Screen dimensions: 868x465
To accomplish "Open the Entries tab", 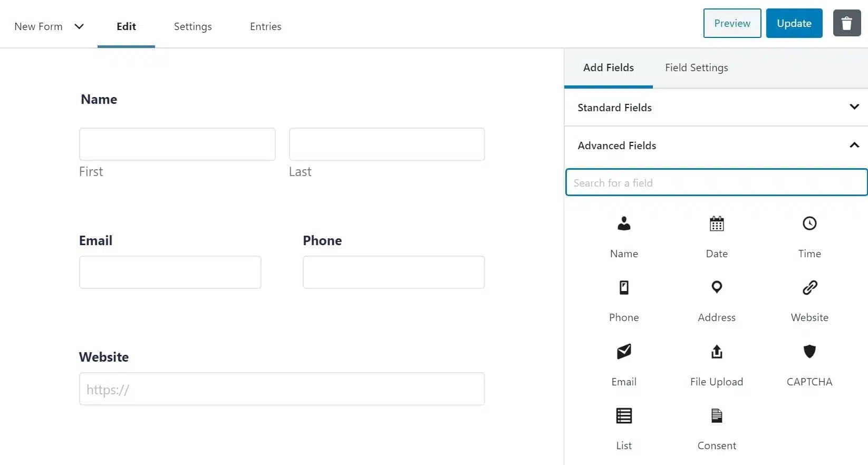I will [265, 26].
